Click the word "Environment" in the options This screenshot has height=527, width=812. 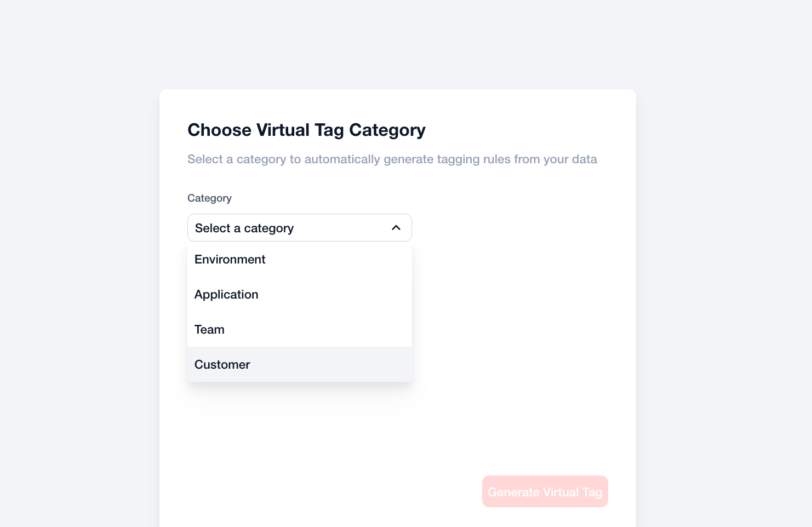pyautogui.click(x=230, y=260)
